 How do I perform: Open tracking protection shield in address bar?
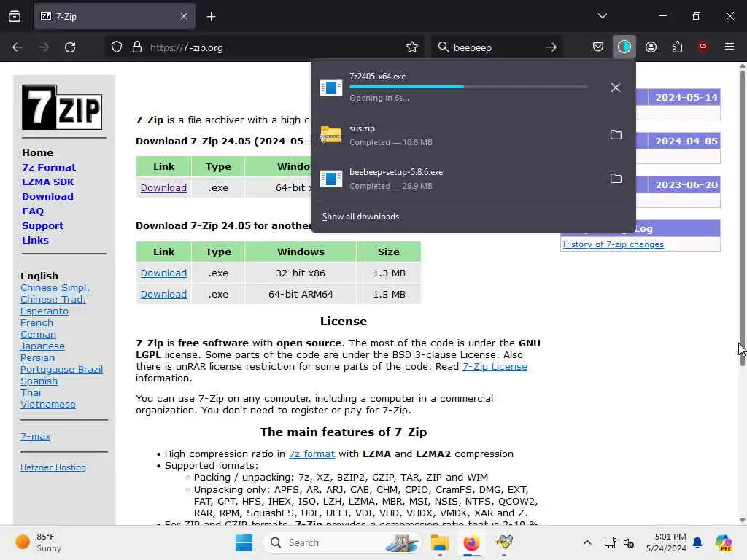[116, 47]
